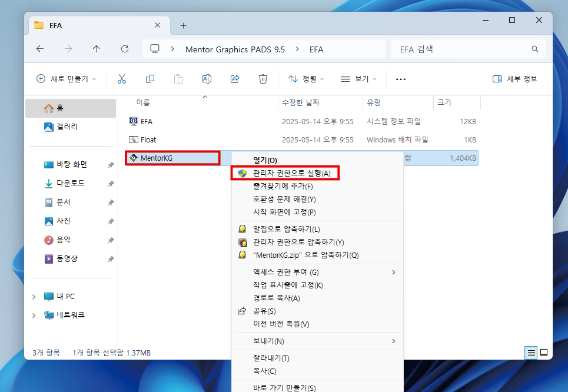The height and width of the screenshot is (392, 568).
Task: Click the Mentor Graphics PADS 9.5 breadcrumb
Action: [235, 49]
